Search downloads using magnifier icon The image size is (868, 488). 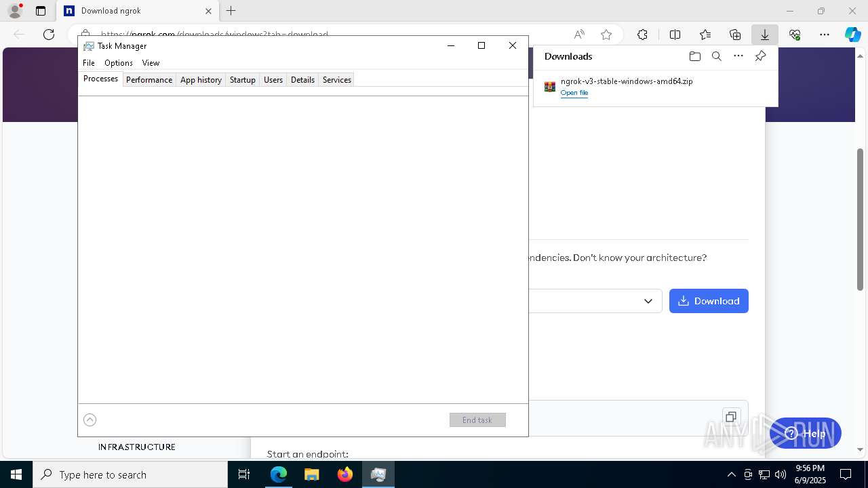[x=716, y=56]
